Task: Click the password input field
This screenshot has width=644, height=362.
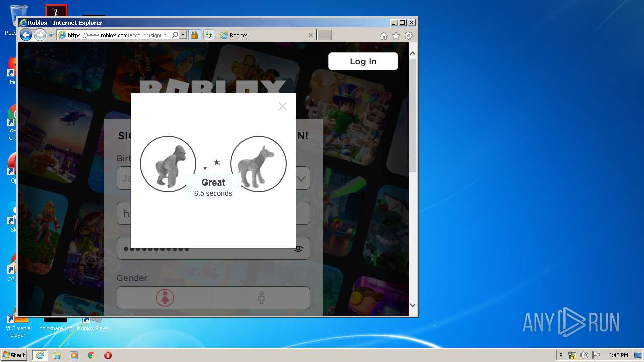Action: tap(213, 248)
